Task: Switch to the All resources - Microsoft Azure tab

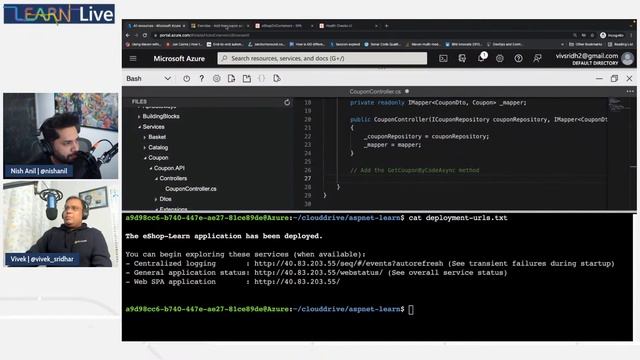Action: coord(156,26)
